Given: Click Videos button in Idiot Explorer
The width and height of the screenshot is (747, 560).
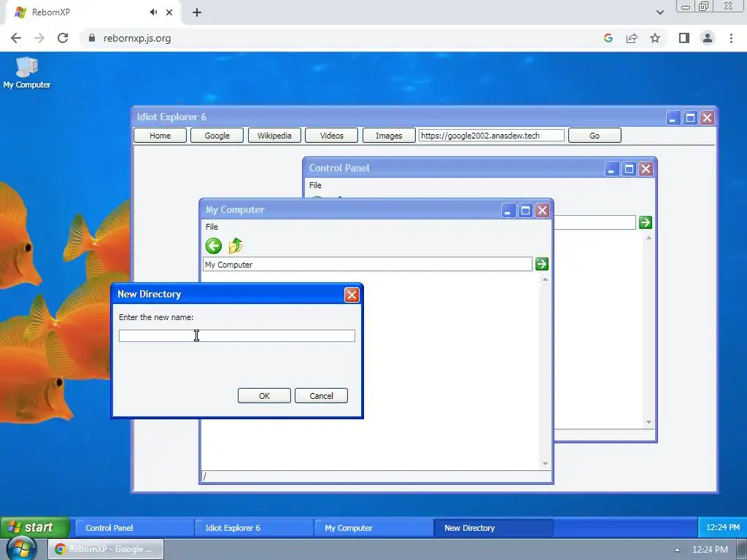Looking at the screenshot, I should click(332, 136).
